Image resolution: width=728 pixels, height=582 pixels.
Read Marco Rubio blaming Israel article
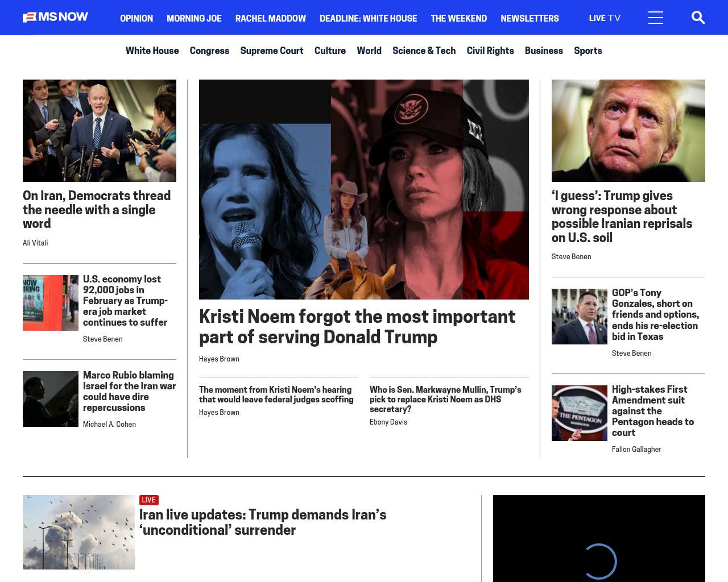pyautogui.click(x=129, y=391)
